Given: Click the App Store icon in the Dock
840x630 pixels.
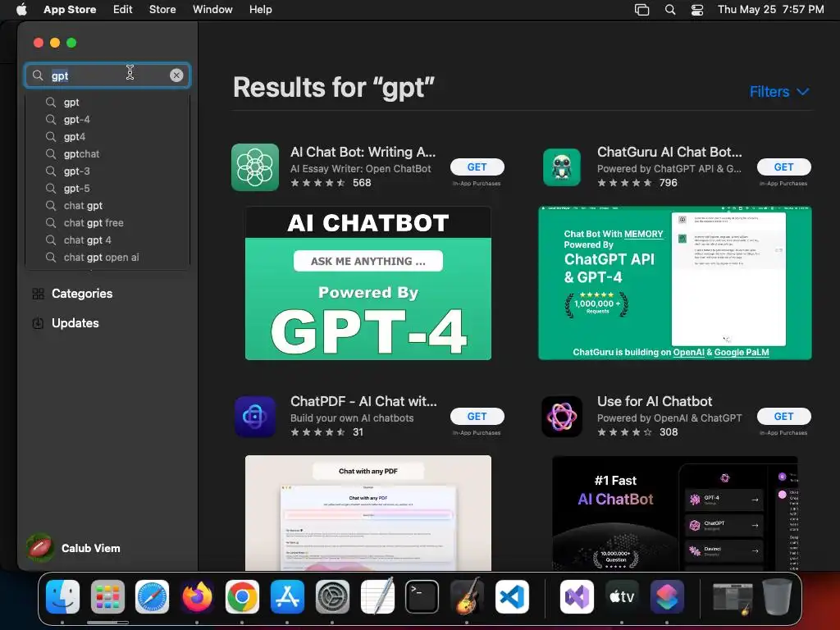Looking at the screenshot, I should (x=287, y=597).
